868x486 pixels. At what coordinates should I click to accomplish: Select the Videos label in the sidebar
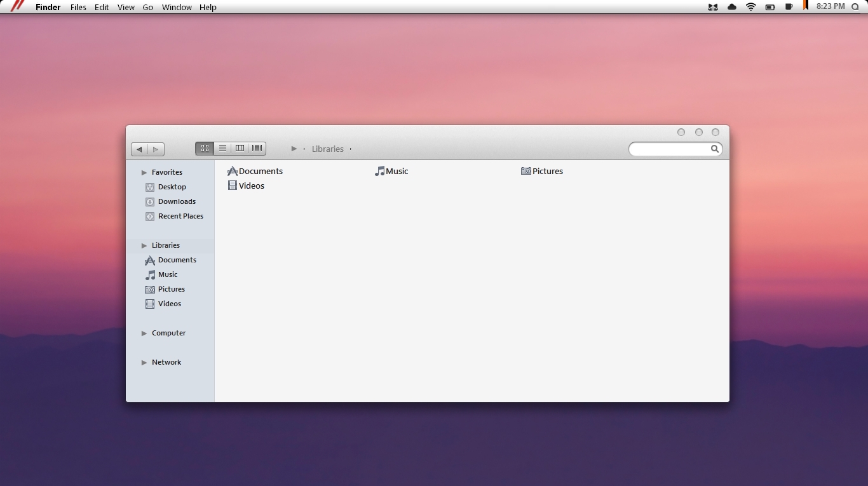[x=170, y=304]
